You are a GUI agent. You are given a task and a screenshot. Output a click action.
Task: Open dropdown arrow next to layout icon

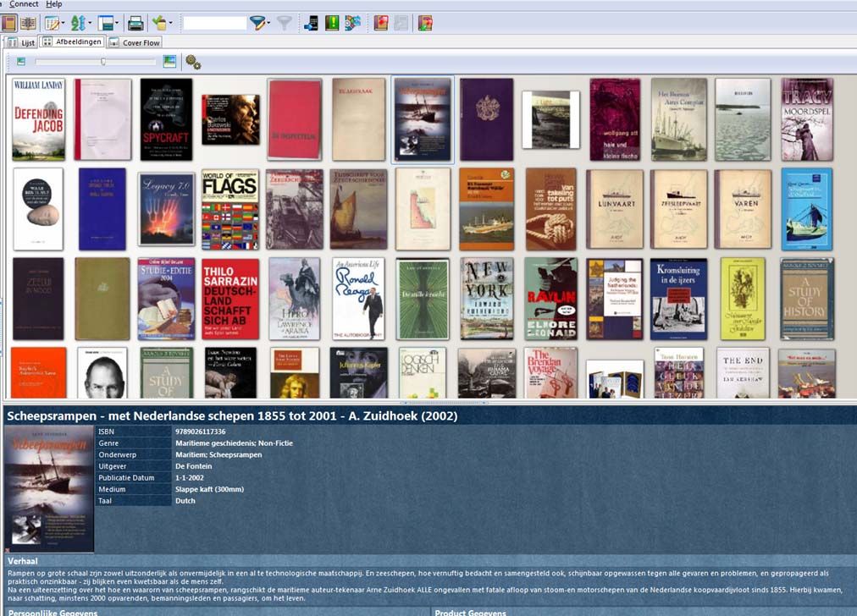[116, 24]
